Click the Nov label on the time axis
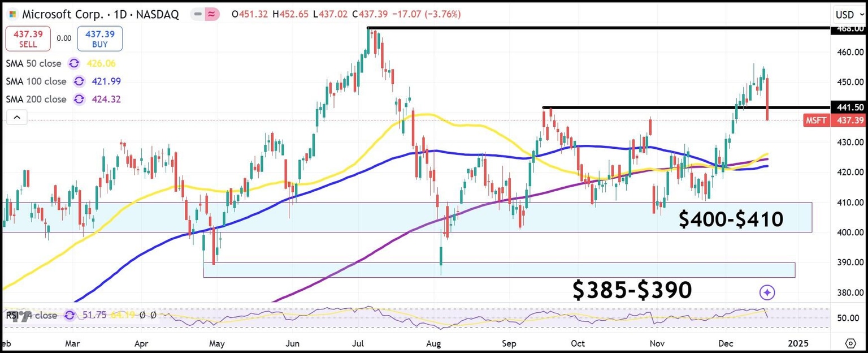The width and height of the screenshot is (868, 353). pyautogui.click(x=656, y=343)
